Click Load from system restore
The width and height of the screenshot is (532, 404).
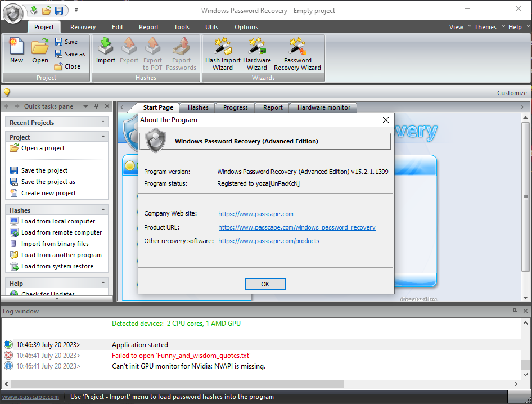point(52,266)
